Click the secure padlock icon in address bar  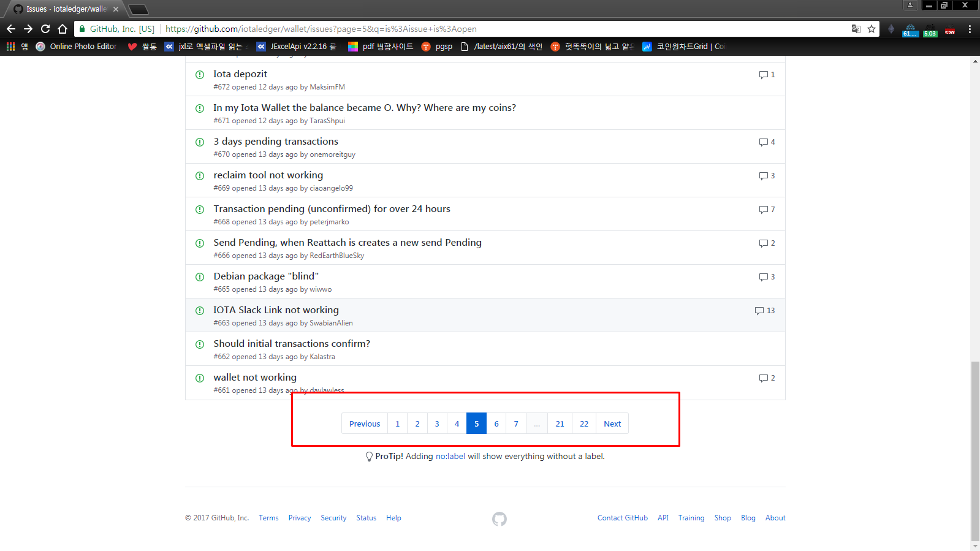82,29
